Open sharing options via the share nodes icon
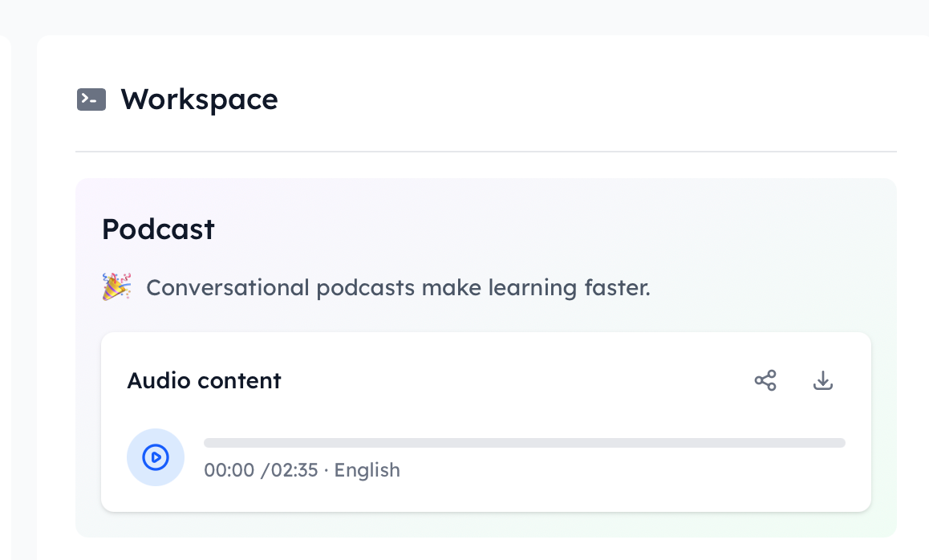This screenshot has height=560, width=929. (765, 380)
